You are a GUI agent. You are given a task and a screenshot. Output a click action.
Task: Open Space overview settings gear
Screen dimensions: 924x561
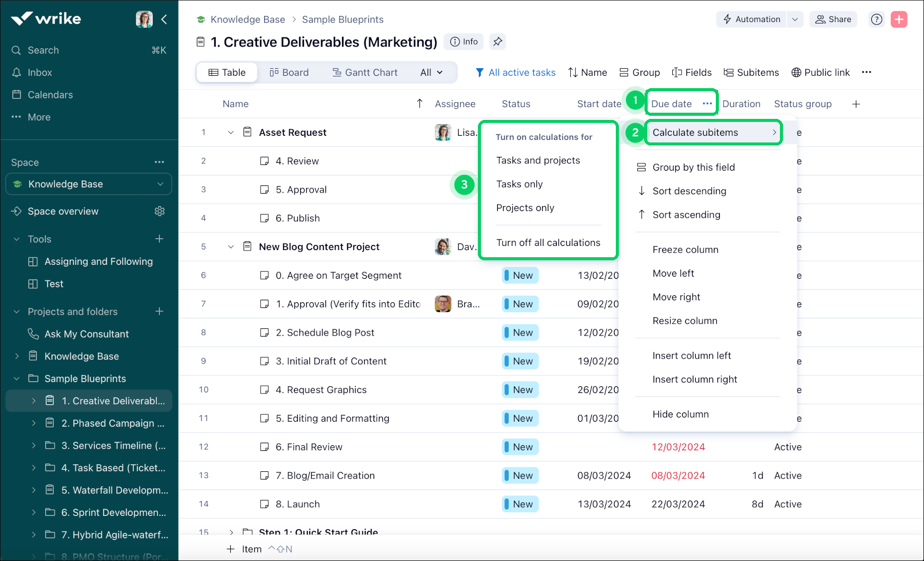click(159, 211)
